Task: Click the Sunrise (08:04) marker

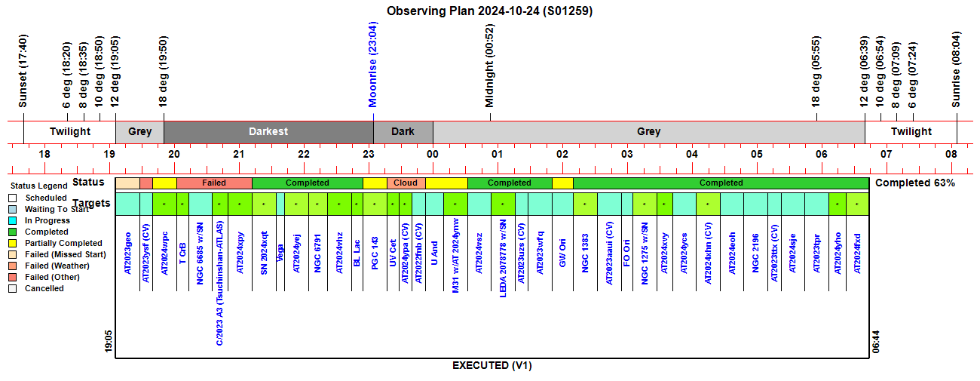Action: [956, 69]
